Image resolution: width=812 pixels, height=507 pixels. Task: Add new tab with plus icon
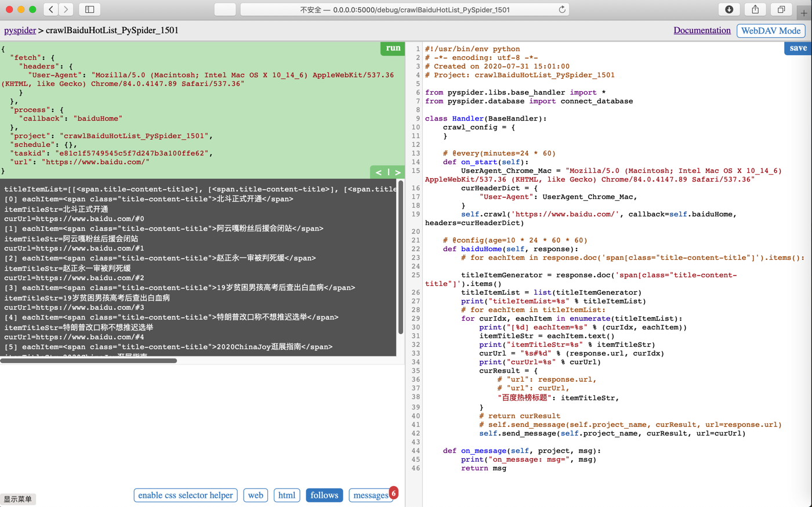click(x=804, y=12)
